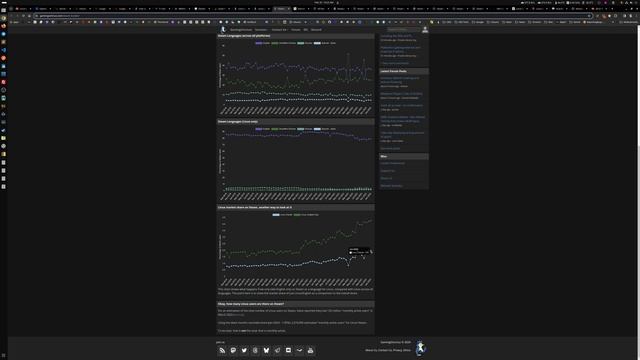The image size is (640, 360).
Task: Toggle Spanish - Spain in all-platforms chart legend
Action: (x=325, y=43)
